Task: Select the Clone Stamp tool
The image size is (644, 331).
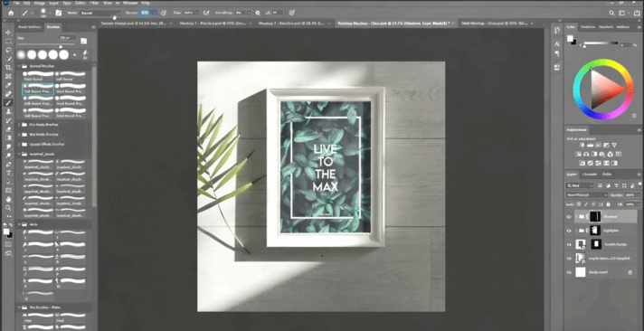Action: click(x=8, y=112)
